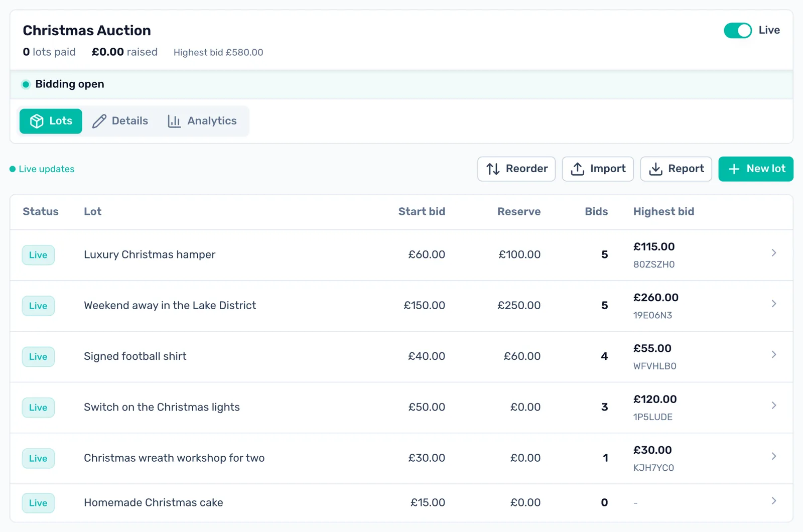Image resolution: width=803 pixels, height=532 pixels.
Task: Click the Import button
Action: coord(598,169)
